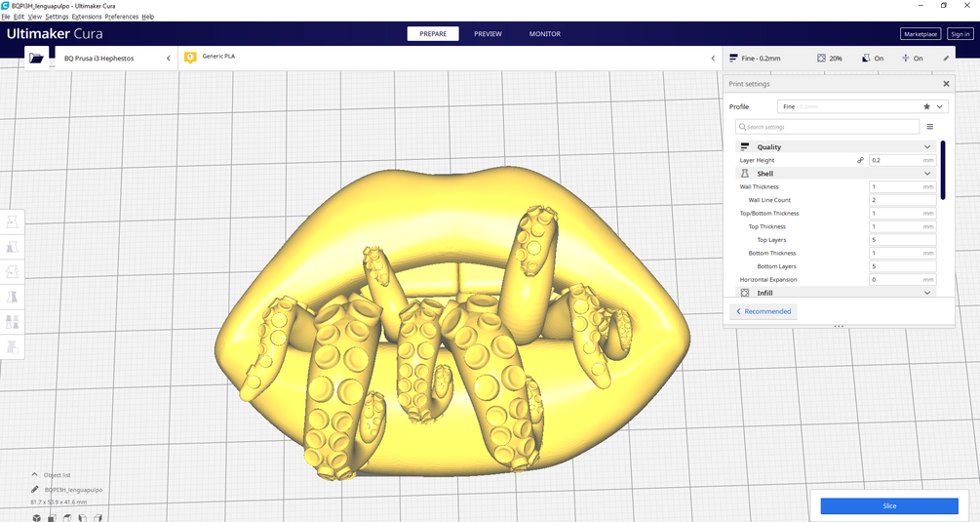Viewport: 980px width, 522px height.
Task: Click the Bottom Layers value field
Action: pos(903,266)
